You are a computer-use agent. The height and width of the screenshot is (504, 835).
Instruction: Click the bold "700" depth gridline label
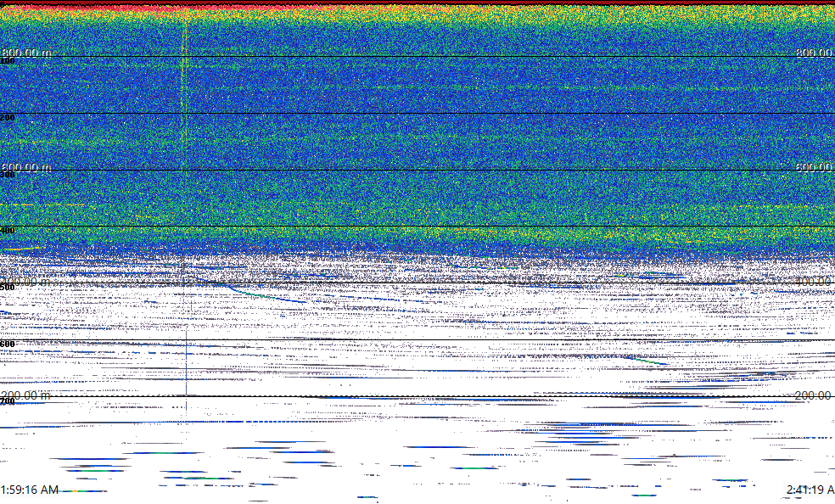click(x=8, y=401)
